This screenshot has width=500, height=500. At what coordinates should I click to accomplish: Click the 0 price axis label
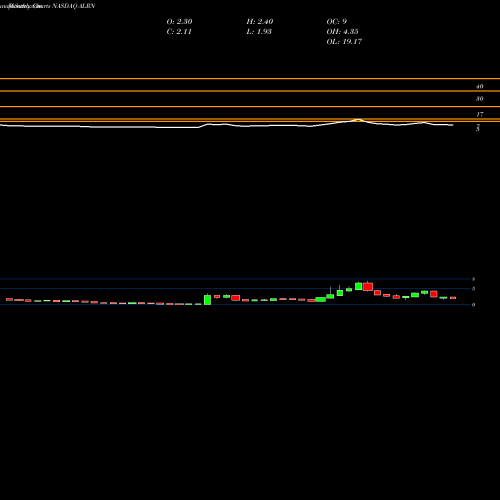click(473, 305)
